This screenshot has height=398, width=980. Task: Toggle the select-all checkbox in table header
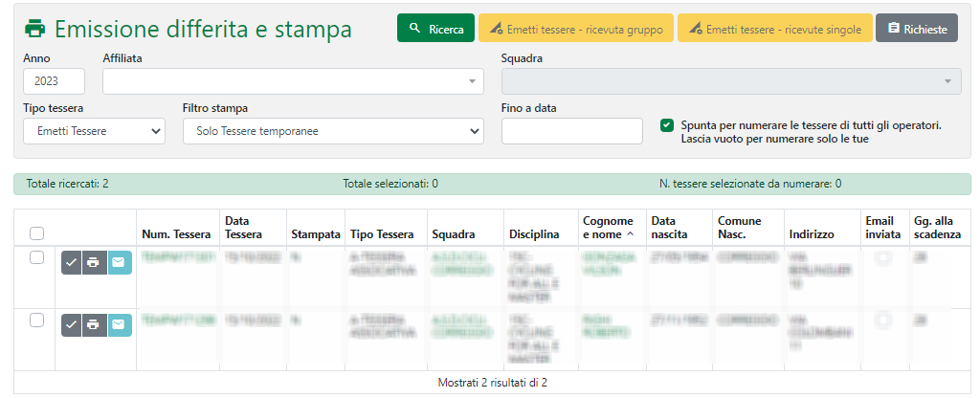pyautogui.click(x=36, y=232)
